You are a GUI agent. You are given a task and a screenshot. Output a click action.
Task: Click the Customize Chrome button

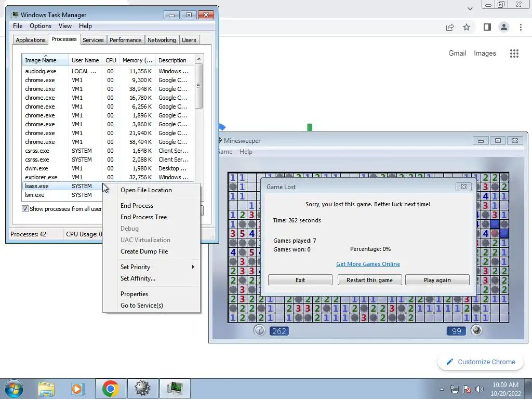[481, 362]
